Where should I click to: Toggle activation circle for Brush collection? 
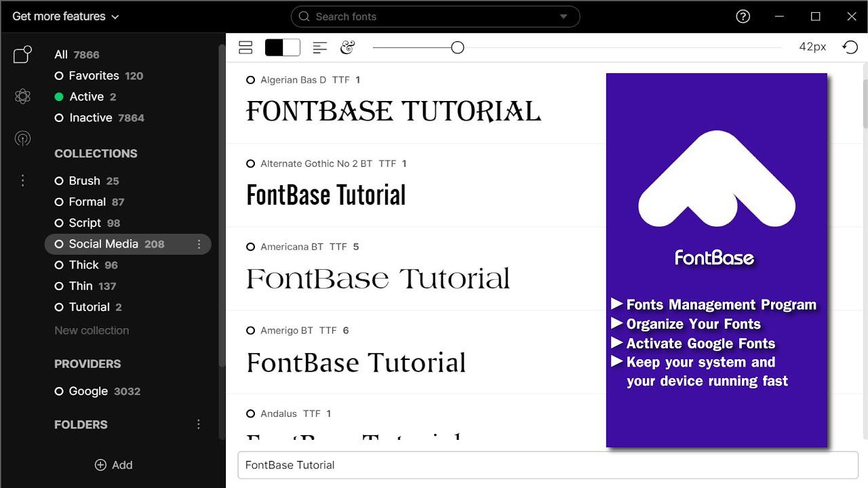point(59,181)
